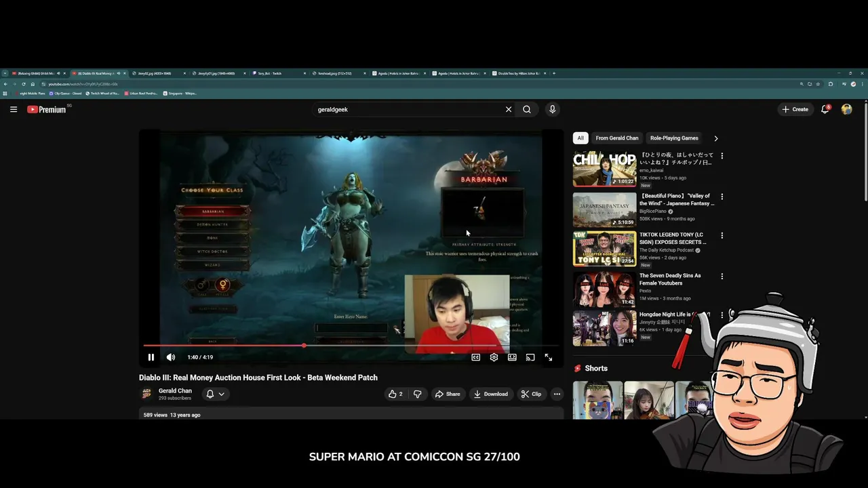
Task: Like the Diablo III video
Action: (x=395, y=394)
